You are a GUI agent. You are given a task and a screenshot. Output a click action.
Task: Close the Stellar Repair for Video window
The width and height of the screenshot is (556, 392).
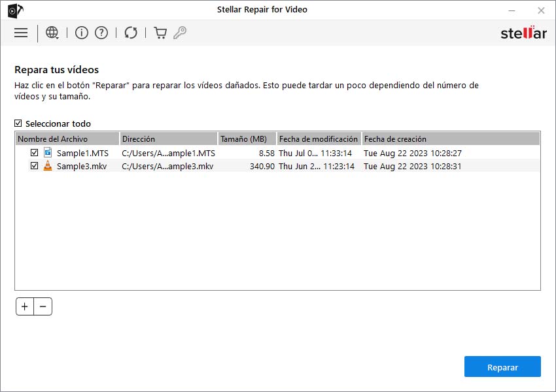[541, 10]
